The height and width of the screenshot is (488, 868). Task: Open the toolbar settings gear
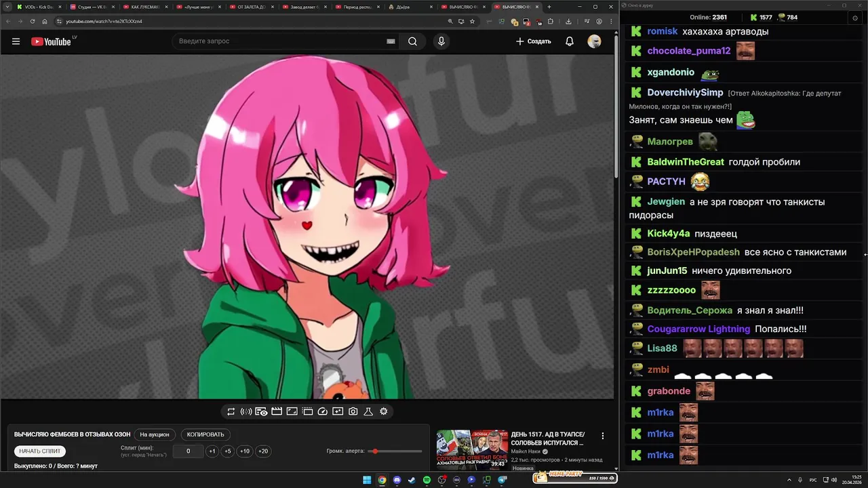click(384, 411)
